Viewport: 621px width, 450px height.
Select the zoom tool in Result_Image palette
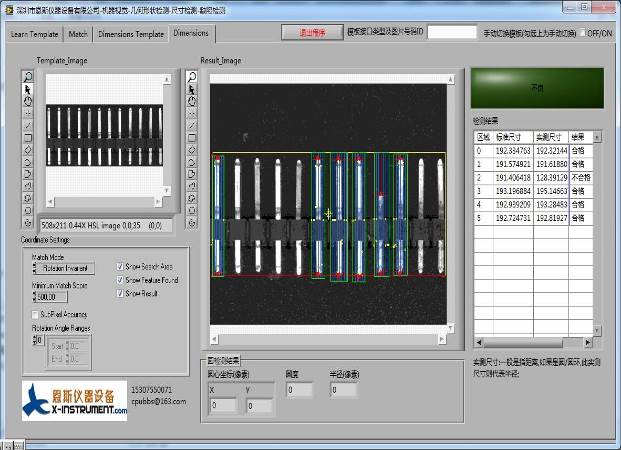point(192,77)
